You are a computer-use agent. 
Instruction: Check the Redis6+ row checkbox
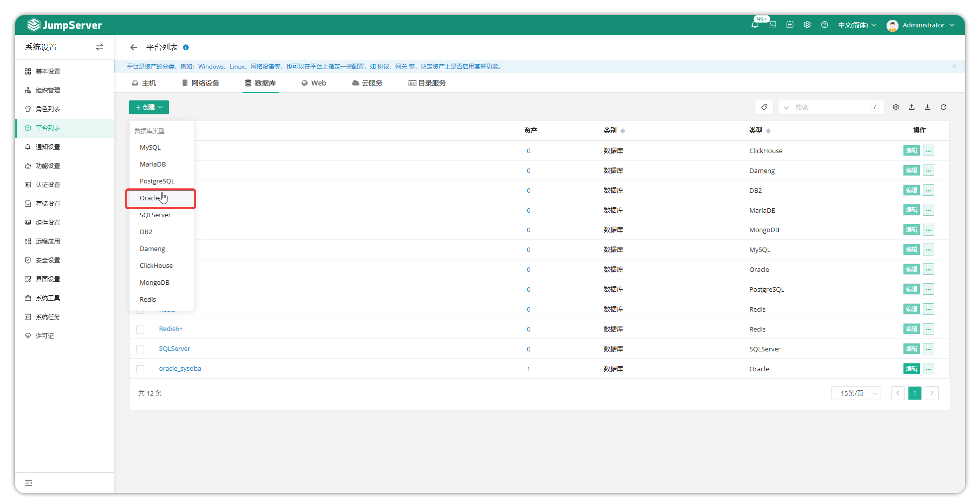(140, 330)
